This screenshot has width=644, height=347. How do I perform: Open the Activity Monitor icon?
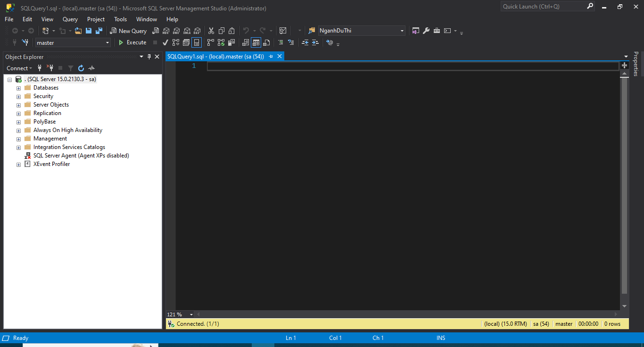283,31
